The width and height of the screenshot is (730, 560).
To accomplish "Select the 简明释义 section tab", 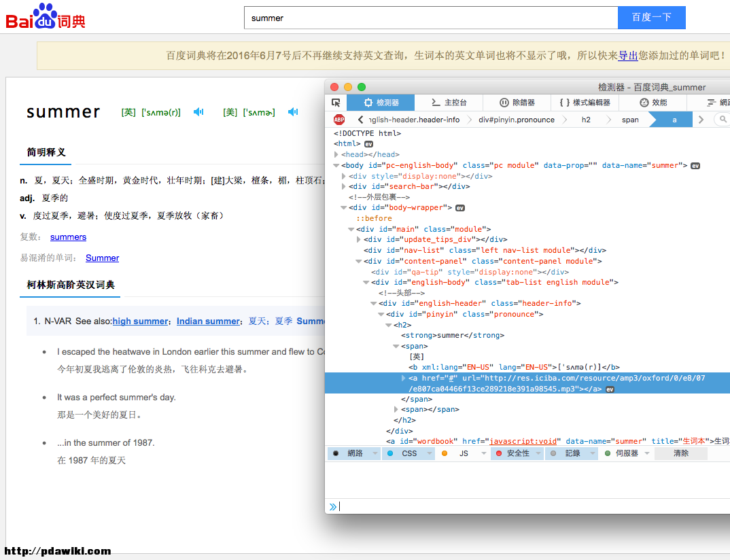I will coord(46,152).
